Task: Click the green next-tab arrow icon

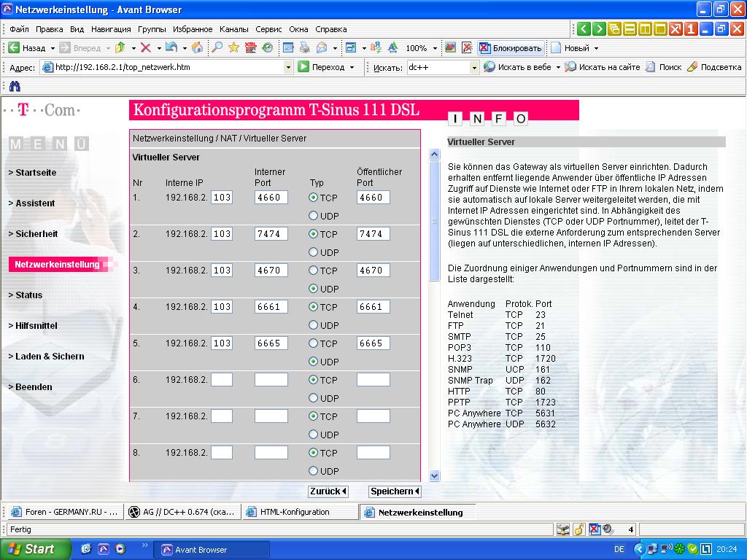Action: coord(599,29)
